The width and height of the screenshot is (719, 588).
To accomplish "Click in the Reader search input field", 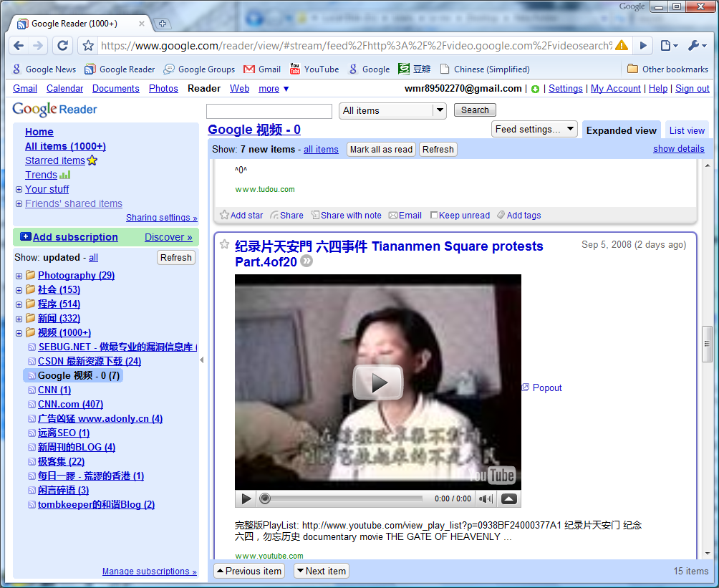I will click(x=269, y=111).
